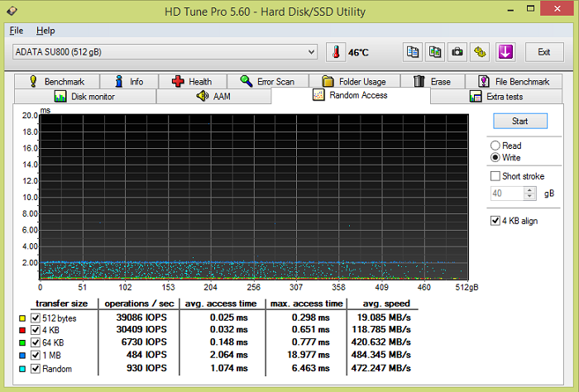Image resolution: width=579 pixels, height=392 pixels.
Task: Copy screenshot to clipboard icon
Action: click(x=434, y=52)
